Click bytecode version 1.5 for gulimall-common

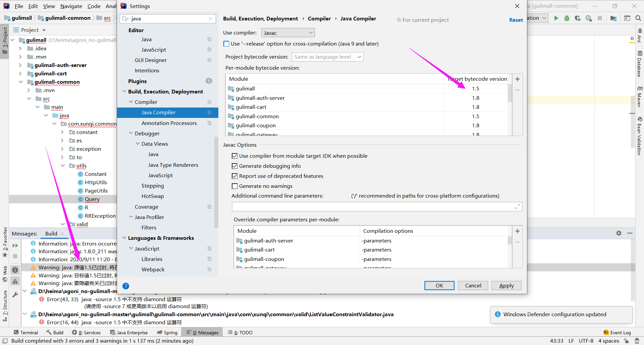tap(476, 117)
